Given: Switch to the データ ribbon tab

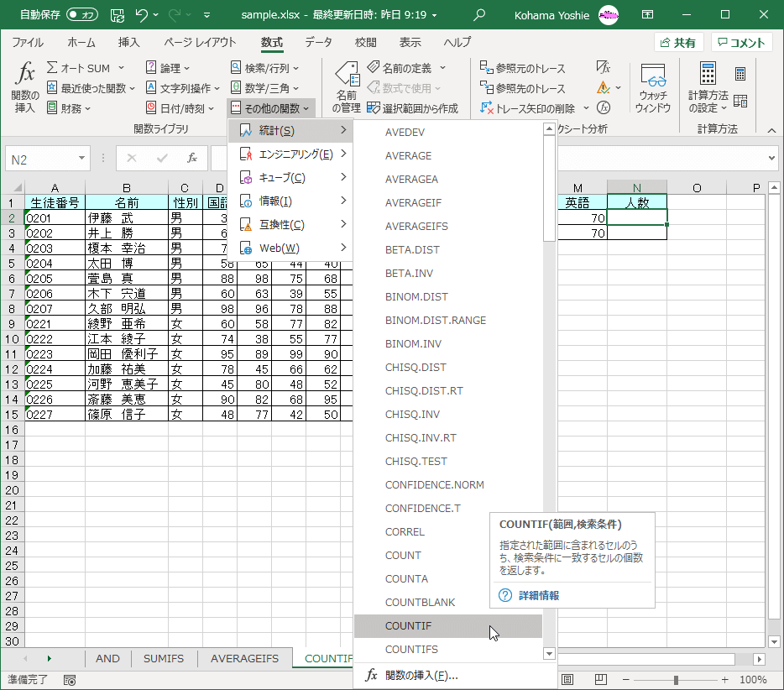Looking at the screenshot, I should [x=318, y=43].
